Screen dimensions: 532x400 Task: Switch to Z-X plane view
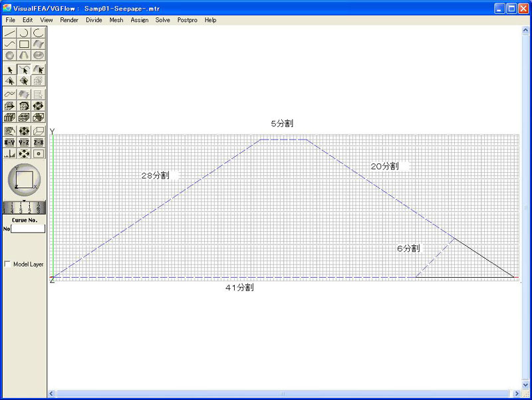39,142
